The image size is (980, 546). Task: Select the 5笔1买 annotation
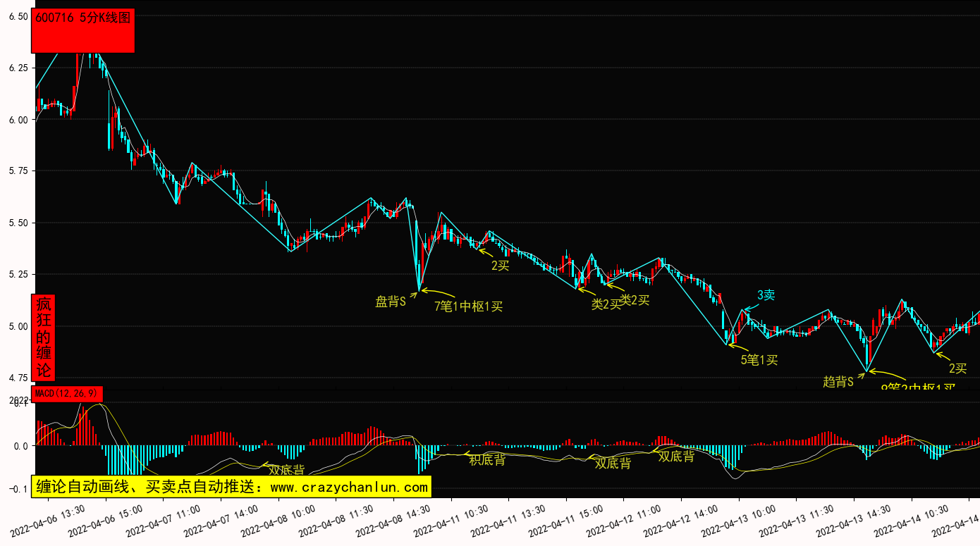point(759,360)
